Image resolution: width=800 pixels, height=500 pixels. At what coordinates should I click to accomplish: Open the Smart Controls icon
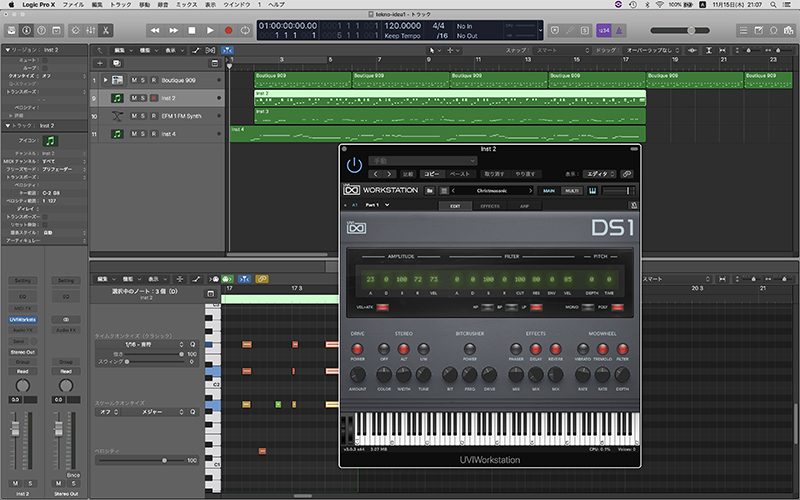76,31
